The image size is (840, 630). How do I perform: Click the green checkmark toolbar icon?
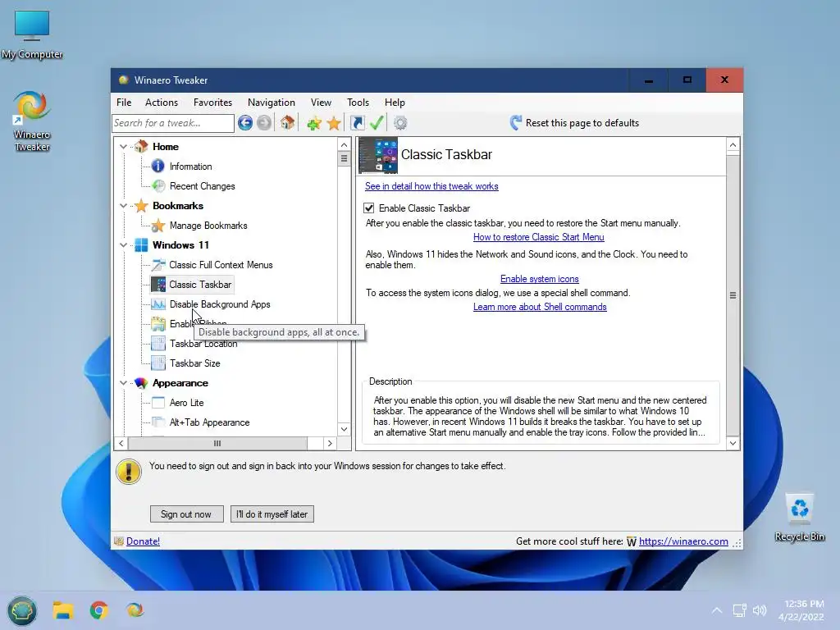click(377, 123)
